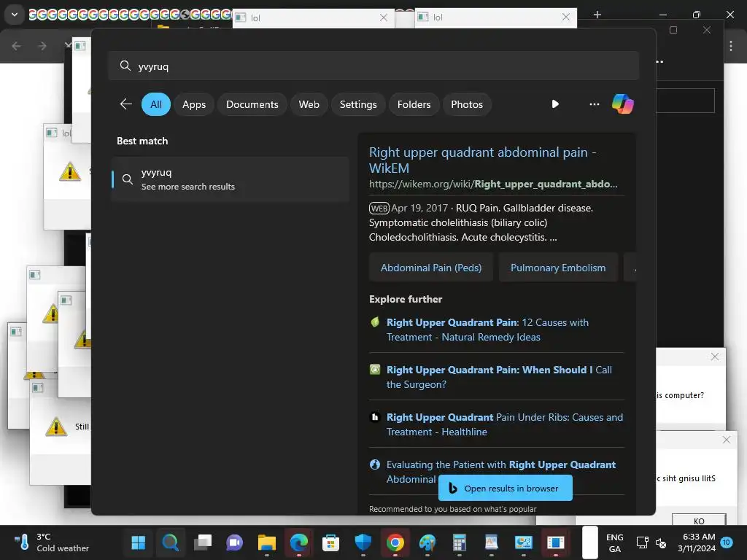Viewport: 747px width, 560px height.
Task: Select the Photos filter tab
Action: pos(467,104)
